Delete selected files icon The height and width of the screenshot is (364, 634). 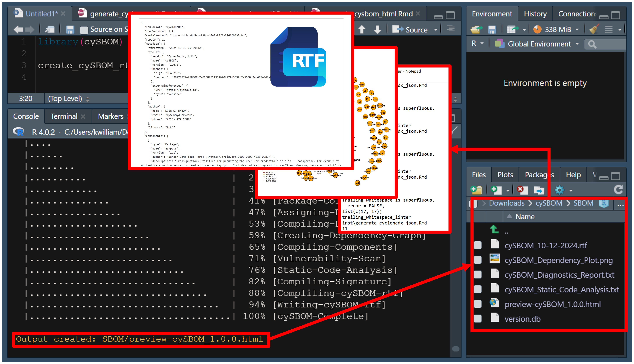(x=522, y=190)
